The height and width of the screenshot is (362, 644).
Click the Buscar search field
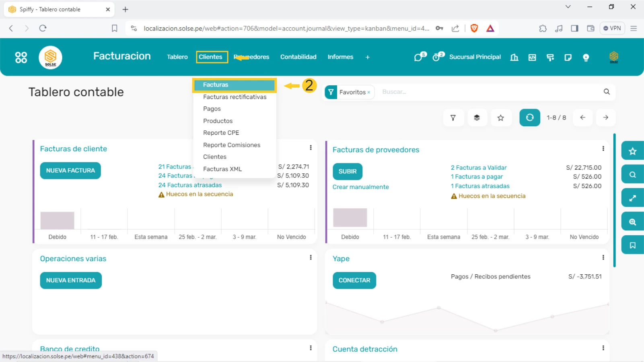[x=483, y=92]
